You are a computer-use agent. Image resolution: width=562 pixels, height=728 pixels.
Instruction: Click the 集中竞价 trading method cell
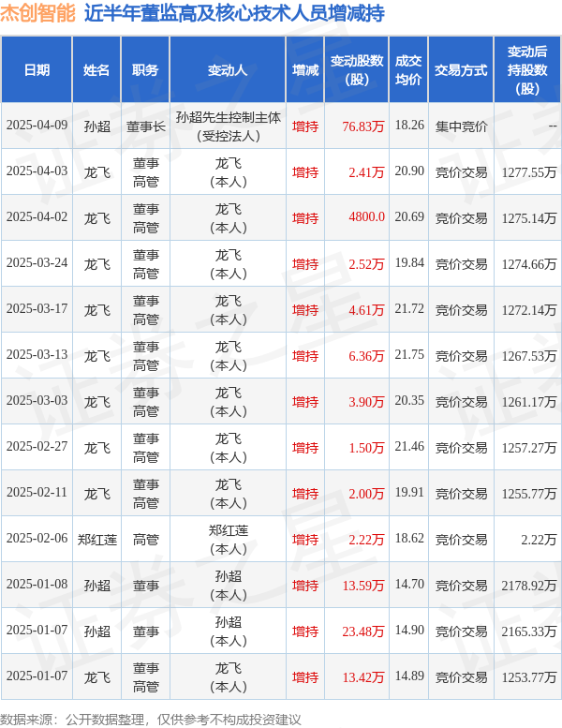coord(461,126)
